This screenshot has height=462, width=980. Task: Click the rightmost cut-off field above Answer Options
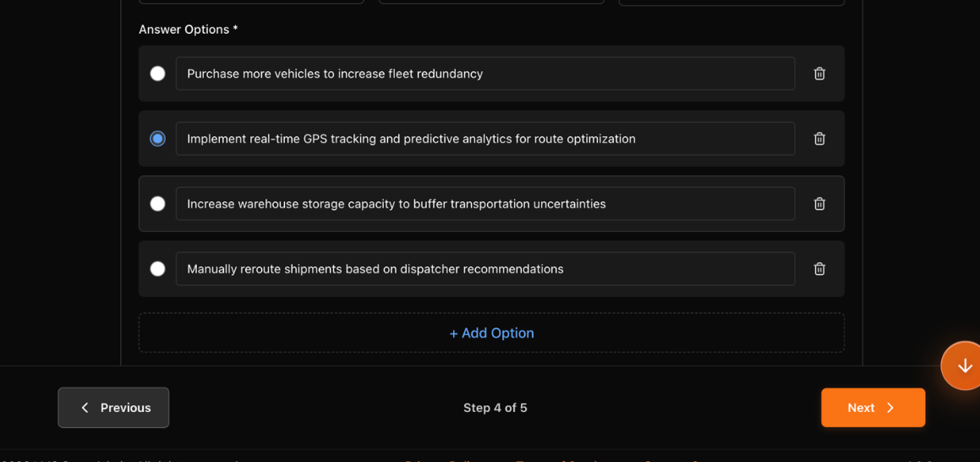coord(731,3)
